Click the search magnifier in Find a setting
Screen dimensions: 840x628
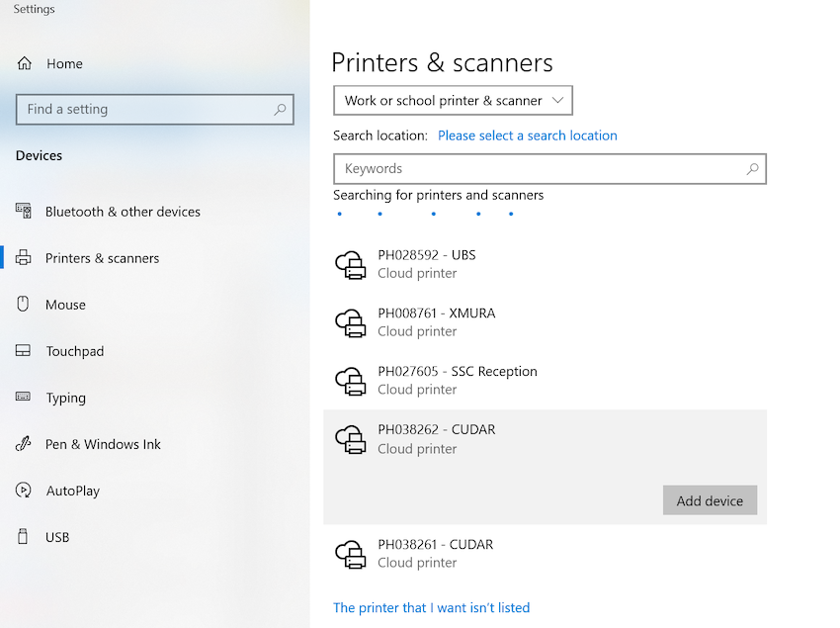[280, 110]
